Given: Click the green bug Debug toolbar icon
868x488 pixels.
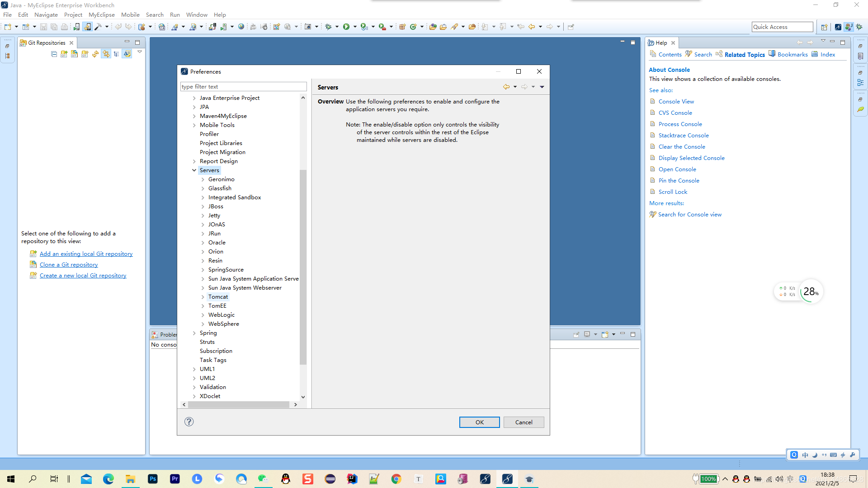Looking at the screenshot, I should [x=328, y=27].
